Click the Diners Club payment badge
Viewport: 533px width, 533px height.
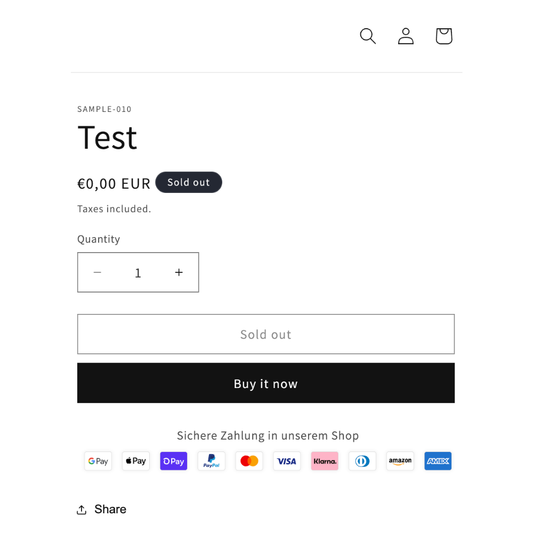362,461
